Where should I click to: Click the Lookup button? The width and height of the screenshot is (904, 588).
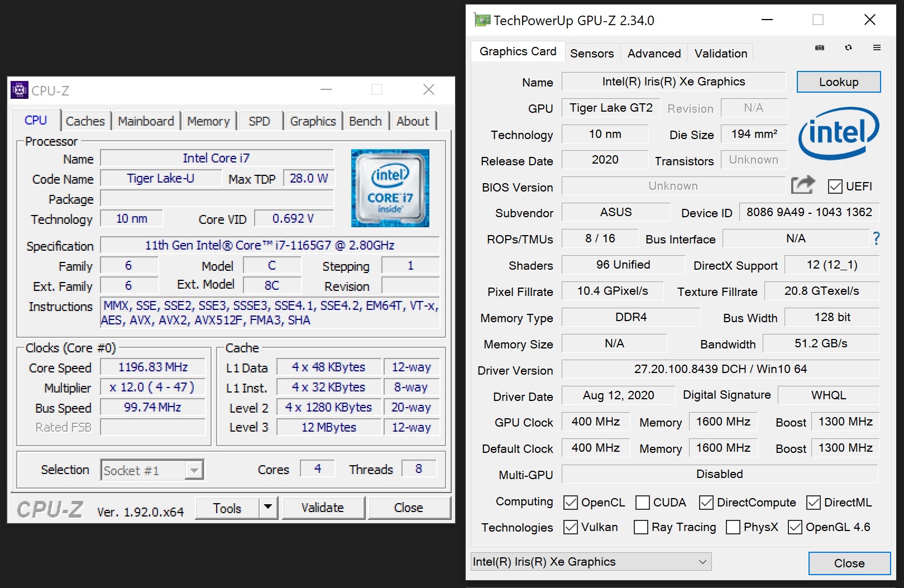(x=839, y=82)
